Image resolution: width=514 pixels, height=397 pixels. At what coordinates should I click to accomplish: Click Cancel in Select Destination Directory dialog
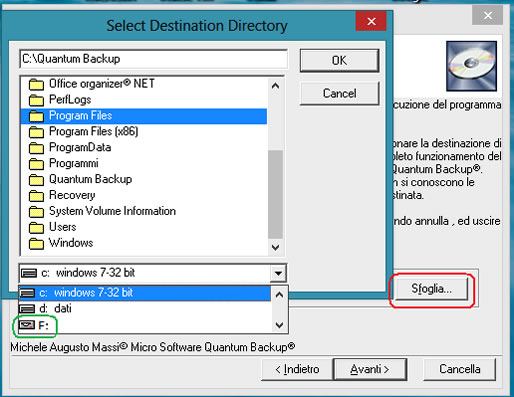[x=339, y=94]
